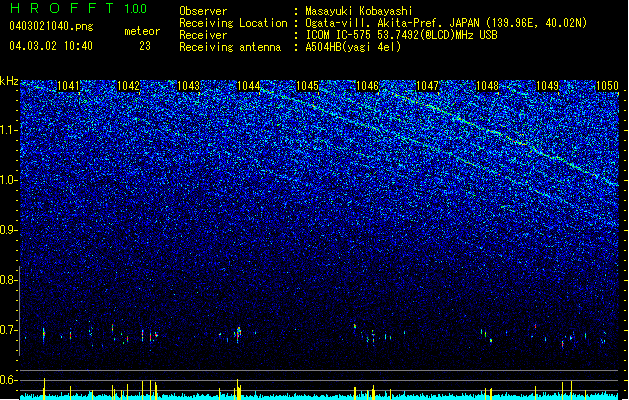Click time marker 1045
The height and width of the screenshot is (400, 629).
[307, 86]
